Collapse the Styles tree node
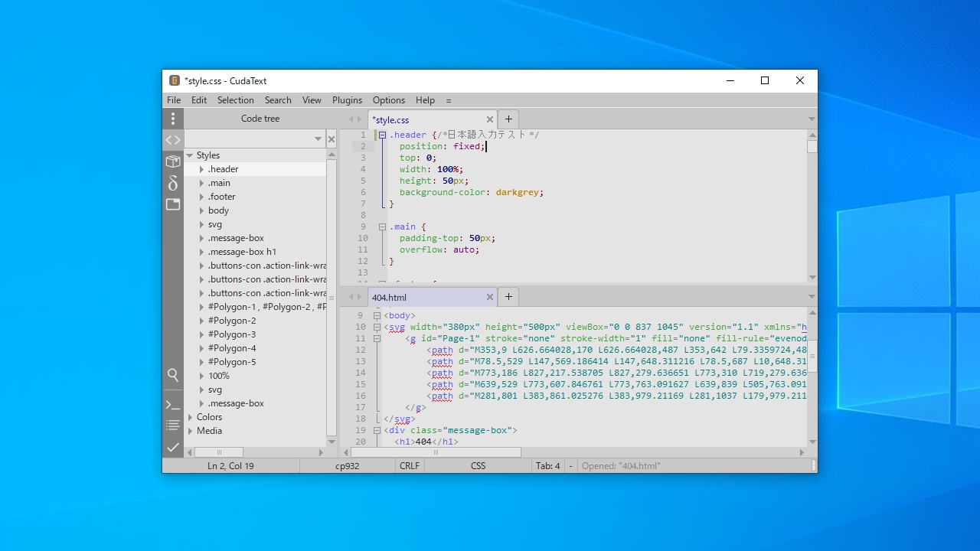 (x=190, y=155)
